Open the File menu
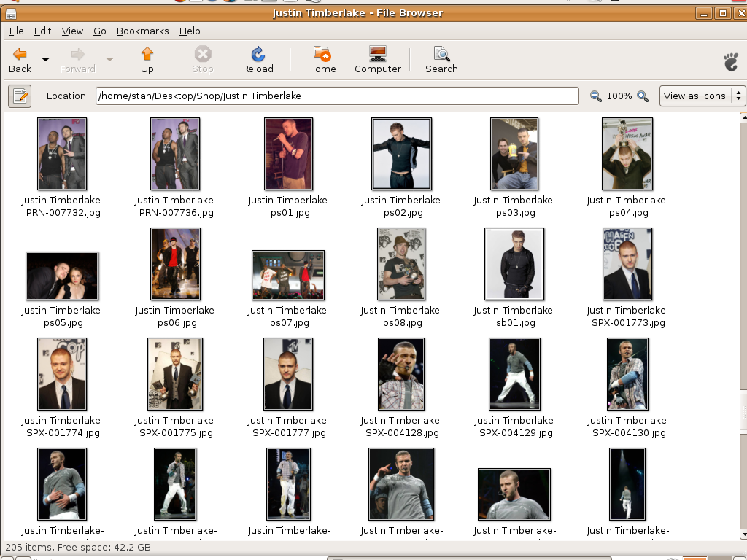Viewport: 747px width, 560px height. (x=16, y=31)
